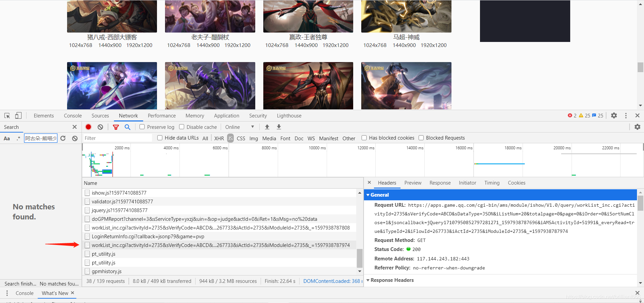
Task: Switch to Preview tab of request
Action: coord(413,183)
